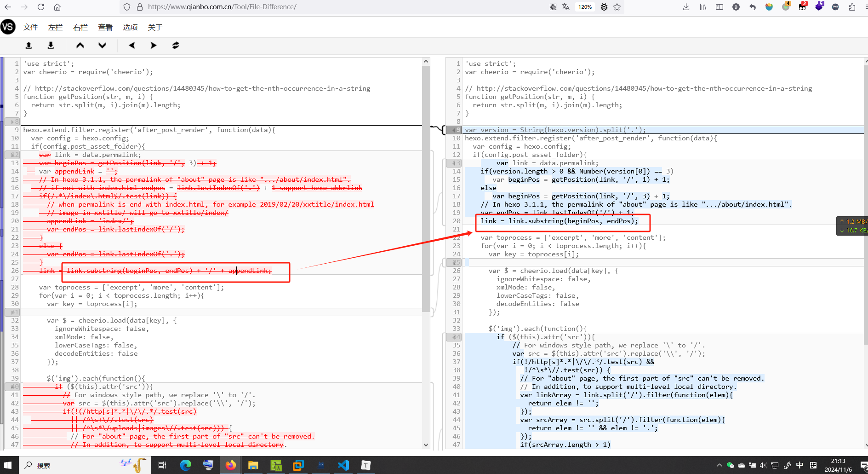The width and height of the screenshot is (868, 474).
Task: Click the swap panes icon
Action: [x=176, y=46]
